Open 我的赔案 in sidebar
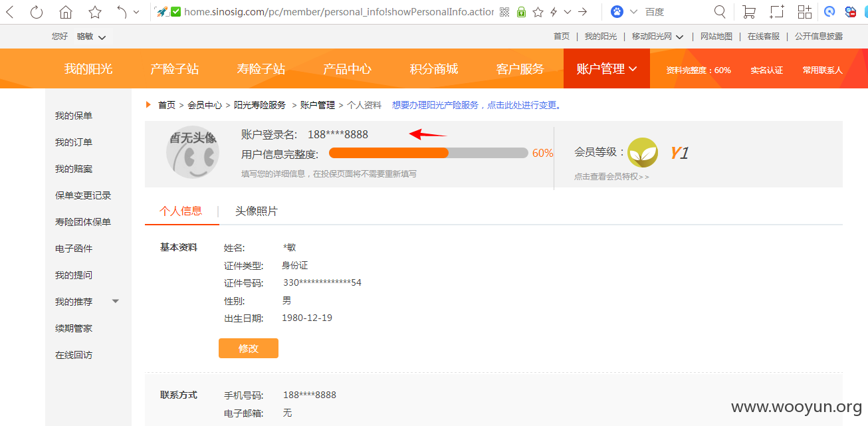This screenshot has height=426, width=868. point(74,169)
